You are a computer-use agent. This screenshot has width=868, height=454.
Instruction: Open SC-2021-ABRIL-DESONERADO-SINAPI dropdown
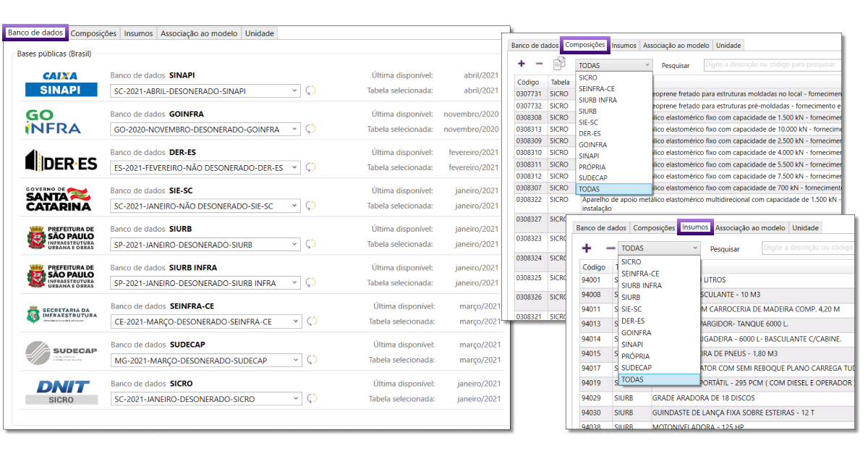pos(205,91)
